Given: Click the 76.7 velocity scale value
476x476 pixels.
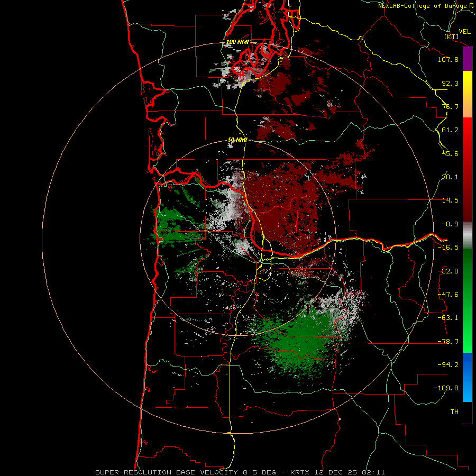Looking at the screenshot, I should (x=450, y=106).
